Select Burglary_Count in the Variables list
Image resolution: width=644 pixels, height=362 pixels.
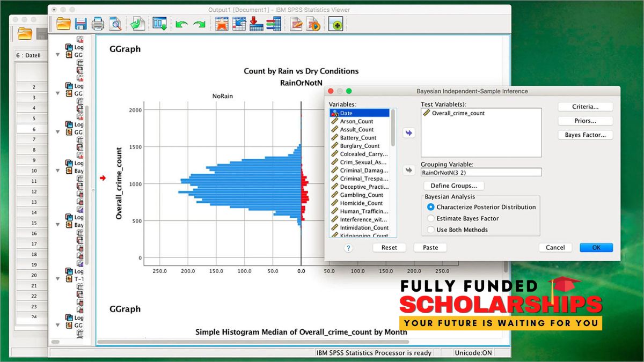(x=360, y=146)
